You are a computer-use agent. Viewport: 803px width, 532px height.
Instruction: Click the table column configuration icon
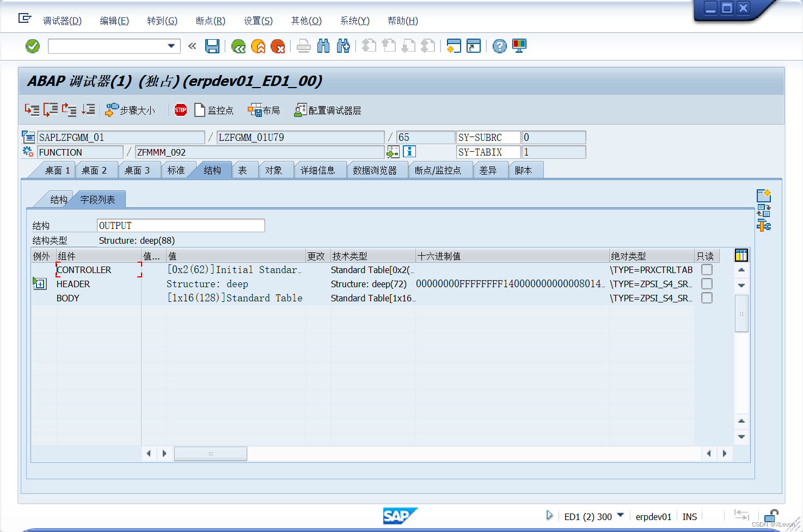(741, 256)
